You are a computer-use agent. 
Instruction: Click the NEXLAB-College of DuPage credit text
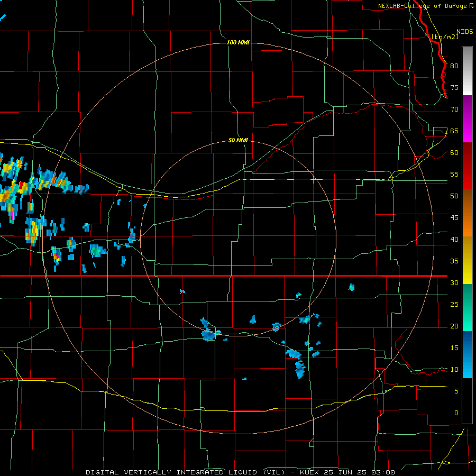422,6
